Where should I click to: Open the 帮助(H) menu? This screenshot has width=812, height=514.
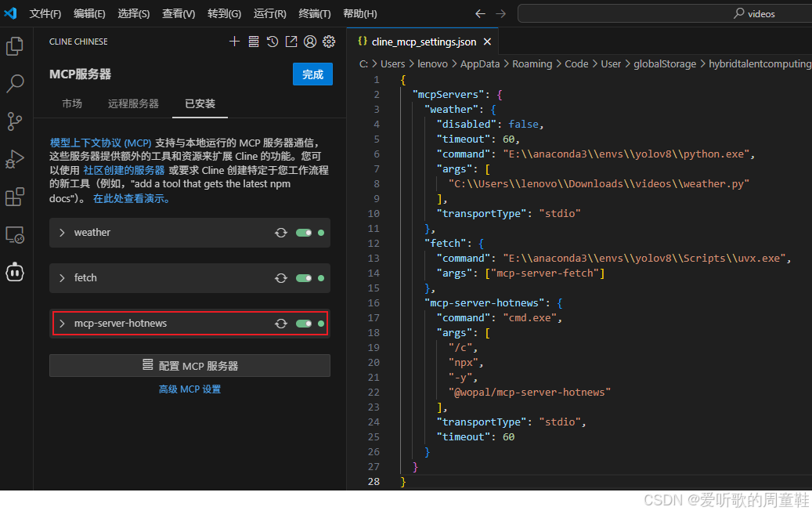(x=360, y=13)
